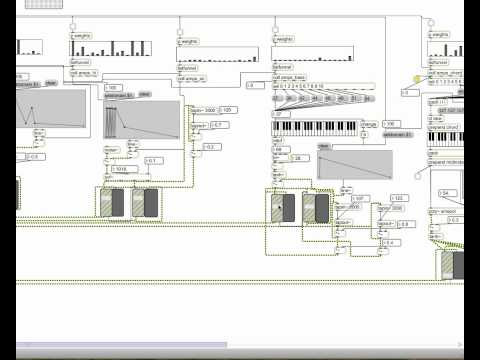
Task: Click the second gain slider under the bass chain
Action: pyautogui.click(x=309, y=208)
